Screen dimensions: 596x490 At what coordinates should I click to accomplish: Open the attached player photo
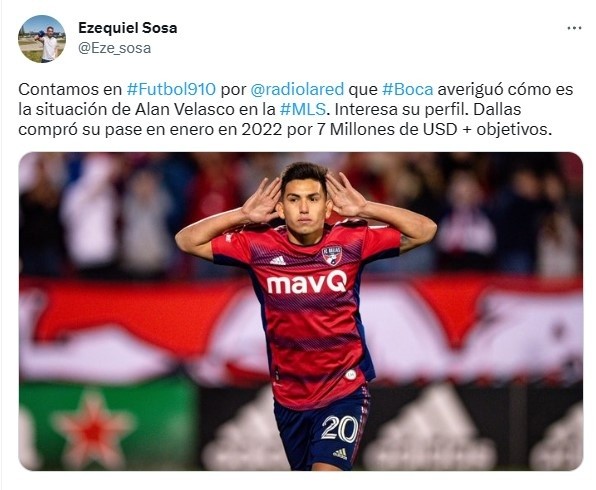click(x=301, y=311)
